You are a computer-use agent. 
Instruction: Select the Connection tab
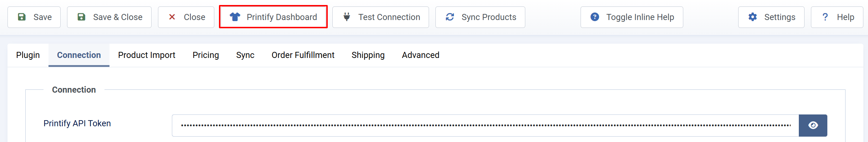(79, 55)
